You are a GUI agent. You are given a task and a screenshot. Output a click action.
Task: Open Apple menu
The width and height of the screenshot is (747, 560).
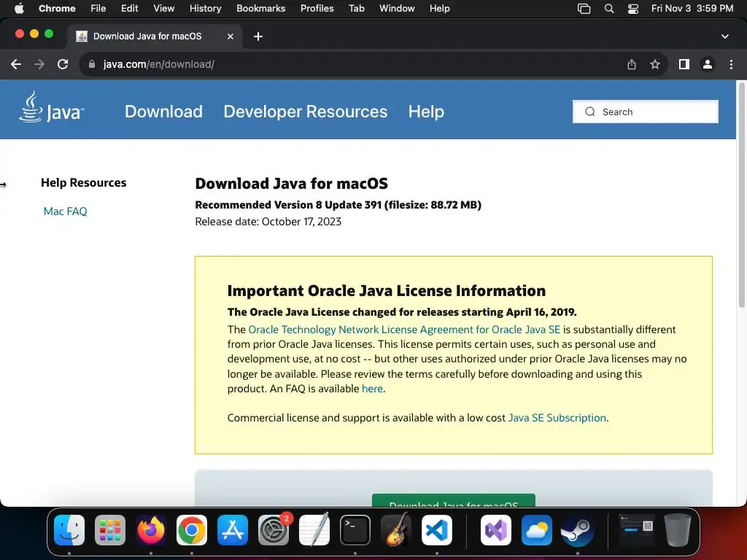click(x=19, y=8)
